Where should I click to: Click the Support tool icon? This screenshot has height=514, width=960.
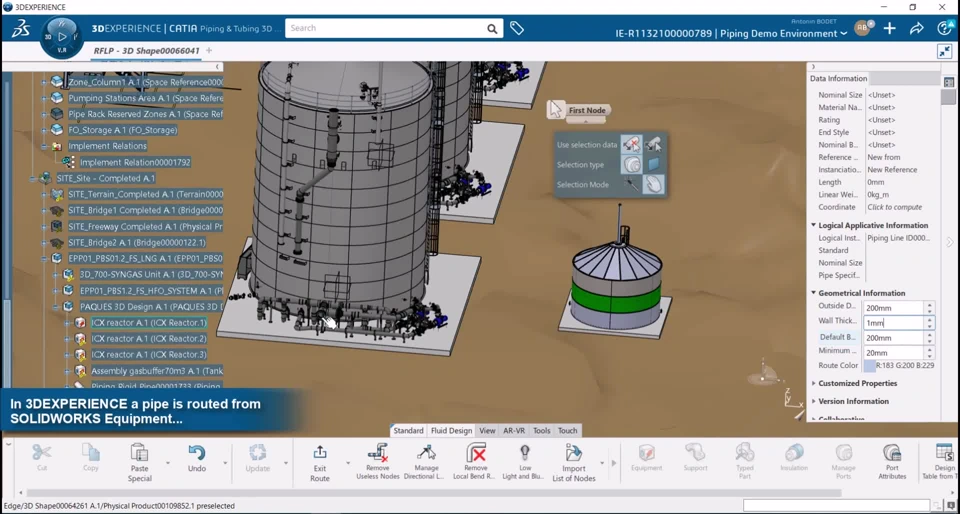696,453
